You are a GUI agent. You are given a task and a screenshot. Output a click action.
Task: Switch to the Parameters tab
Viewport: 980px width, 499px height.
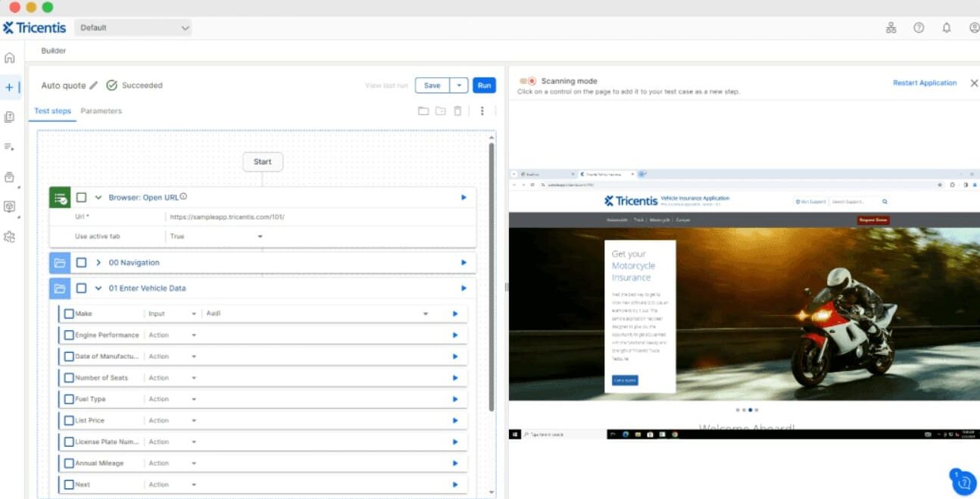click(x=101, y=111)
